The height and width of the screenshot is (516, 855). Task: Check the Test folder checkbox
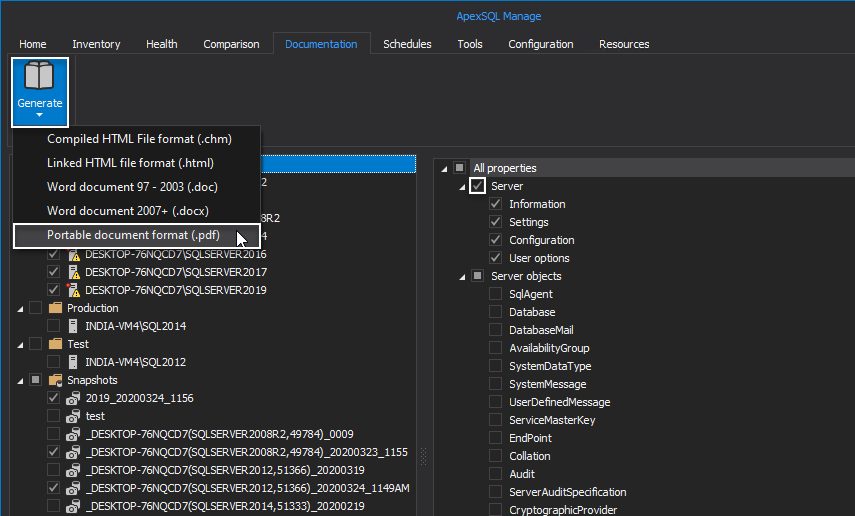[35, 344]
